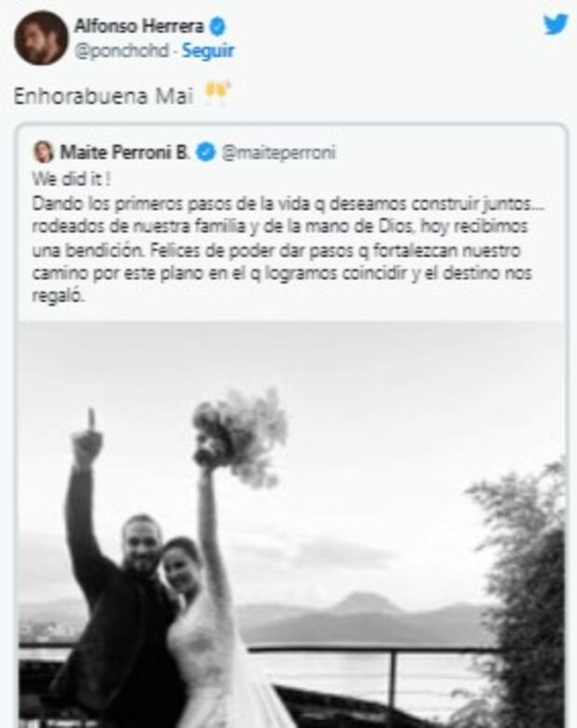
Task: Click the Enhorabuena Mai tweet text
Action: [x=103, y=96]
